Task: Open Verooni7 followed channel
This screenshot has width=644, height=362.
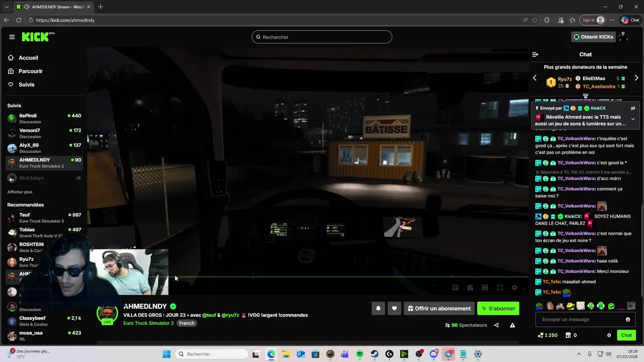Action: pos(44,133)
